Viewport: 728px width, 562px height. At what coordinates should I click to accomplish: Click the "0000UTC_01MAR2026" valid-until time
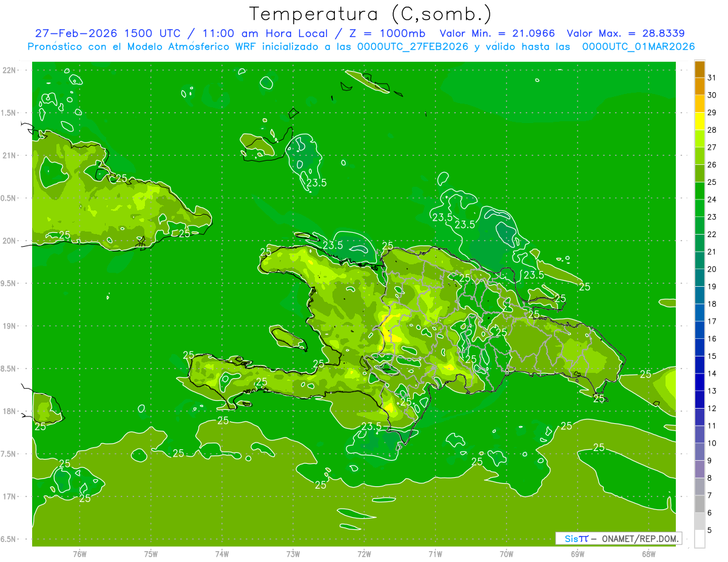[638, 47]
